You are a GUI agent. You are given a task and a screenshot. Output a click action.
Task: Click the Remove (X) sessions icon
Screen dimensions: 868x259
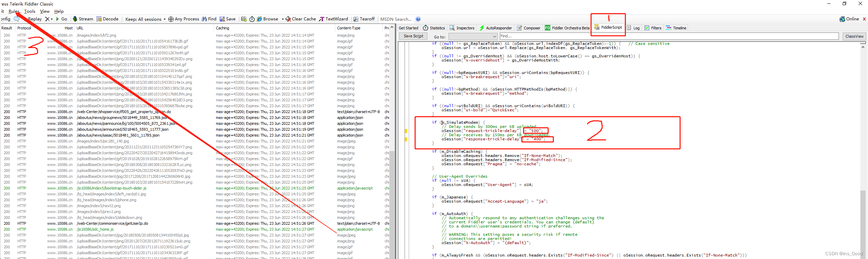pos(47,19)
